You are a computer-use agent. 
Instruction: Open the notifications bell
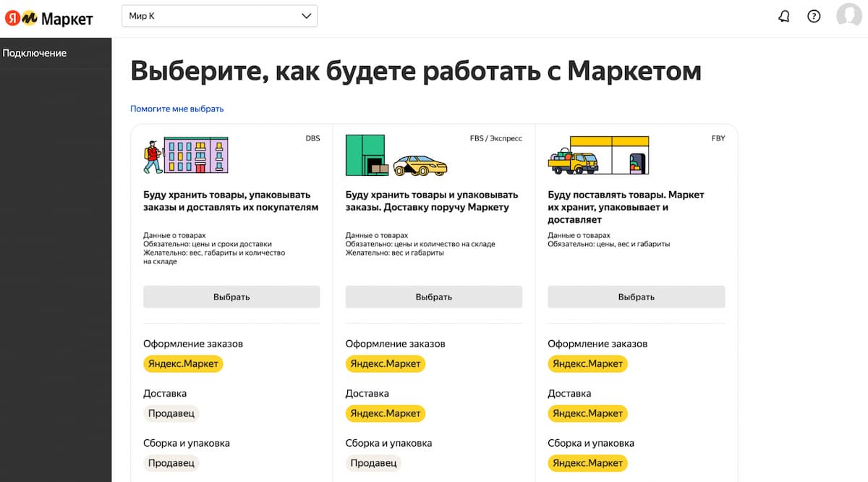(784, 15)
